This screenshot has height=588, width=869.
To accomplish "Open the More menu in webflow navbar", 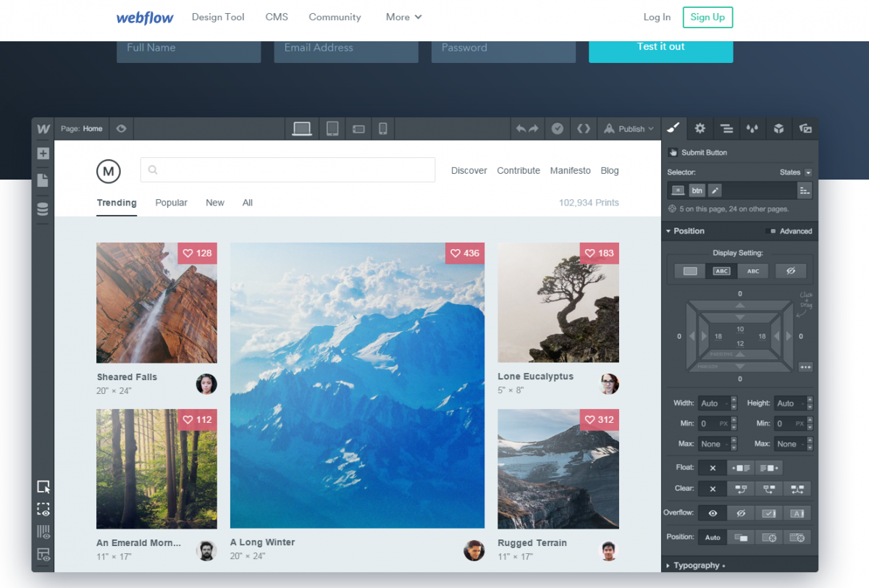I will [403, 17].
